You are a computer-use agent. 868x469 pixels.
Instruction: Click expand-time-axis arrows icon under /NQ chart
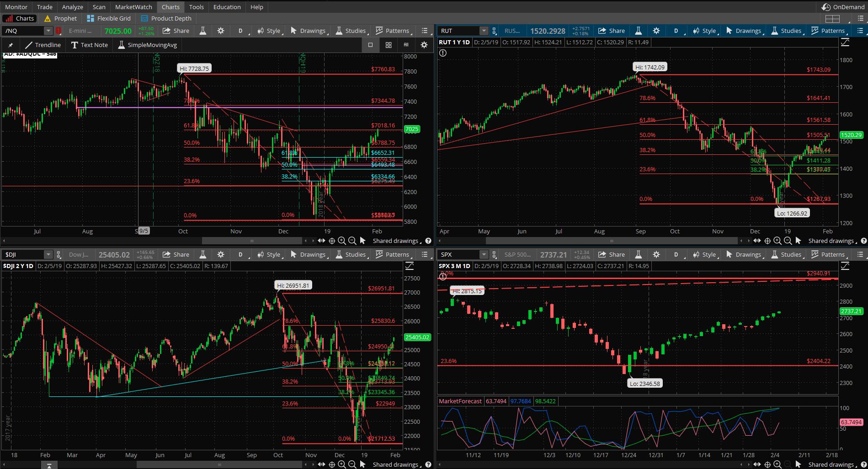[x=321, y=241]
